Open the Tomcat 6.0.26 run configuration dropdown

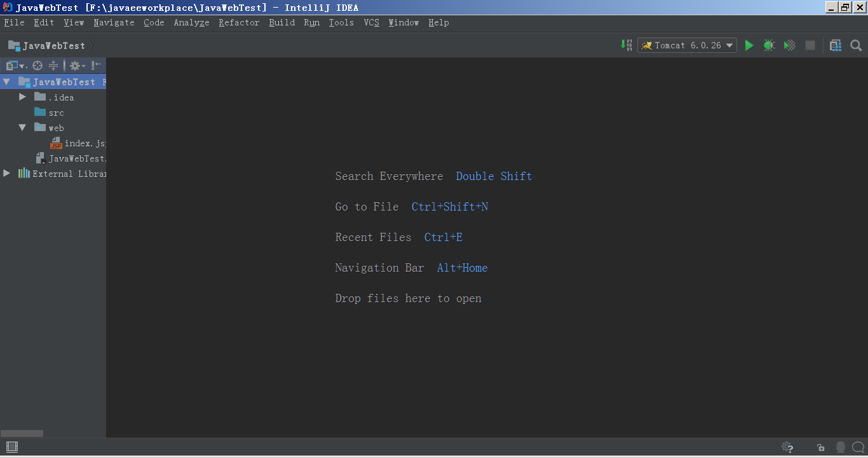[688, 45]
